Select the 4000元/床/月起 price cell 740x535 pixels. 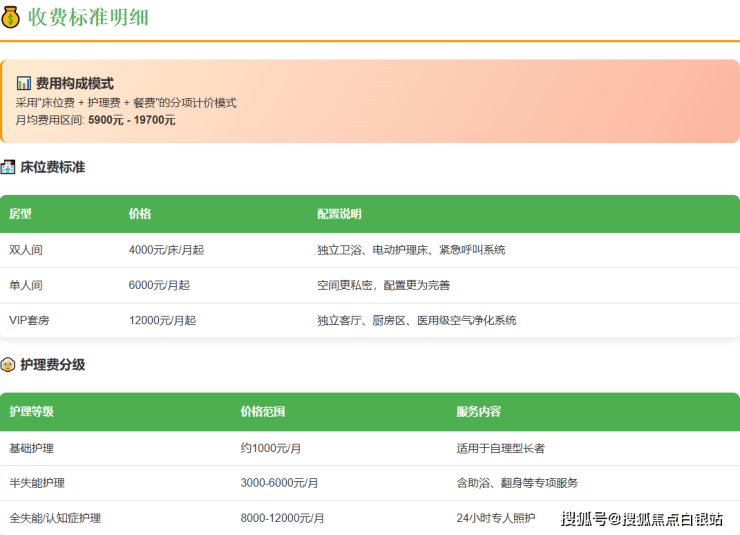click(x=166, y=250)
